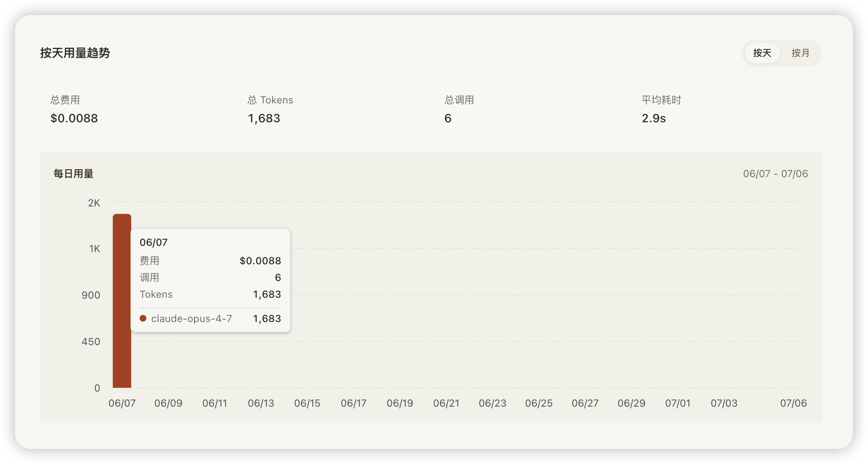This screenshot has width=868, height=464.
Task: Click the claude-opus-4-7 red legend dot
Action: (x=143, y=318)
